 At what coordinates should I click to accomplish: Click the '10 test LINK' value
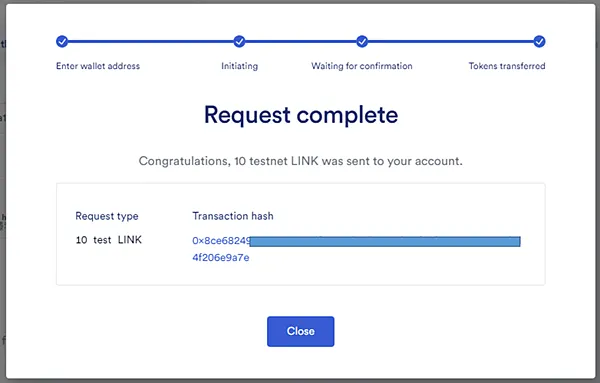(109, 240)
